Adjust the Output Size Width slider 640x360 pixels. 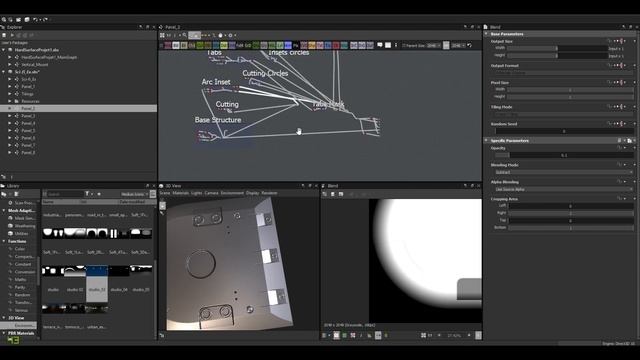[557, 48]
